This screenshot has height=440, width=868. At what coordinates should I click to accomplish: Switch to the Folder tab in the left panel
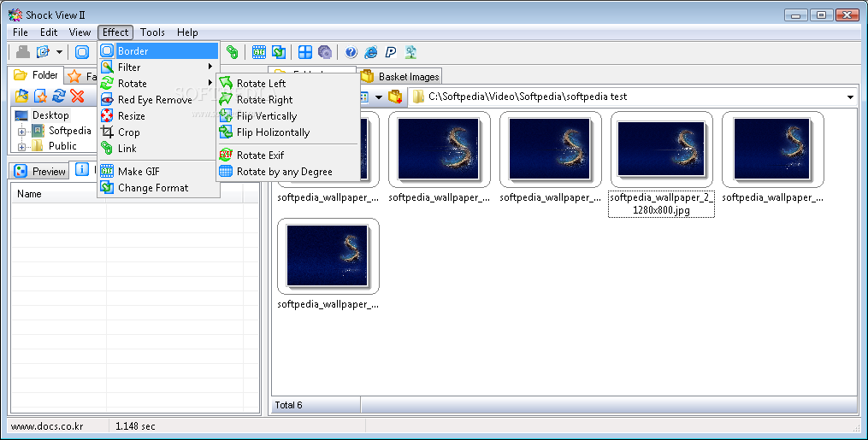[x=36, y=74]
